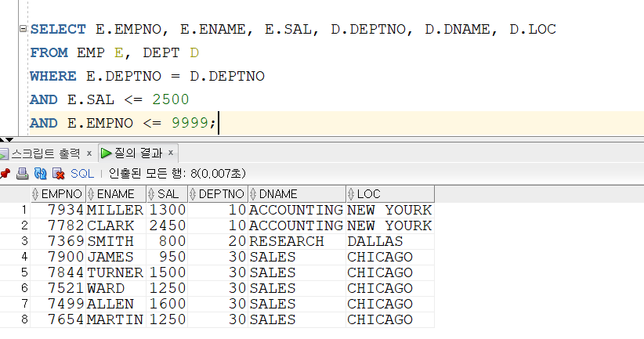This screenshot has width=644, height=339.
Task: Select row number 3 header
Action: pyautogui.click(x=15, y=241)
